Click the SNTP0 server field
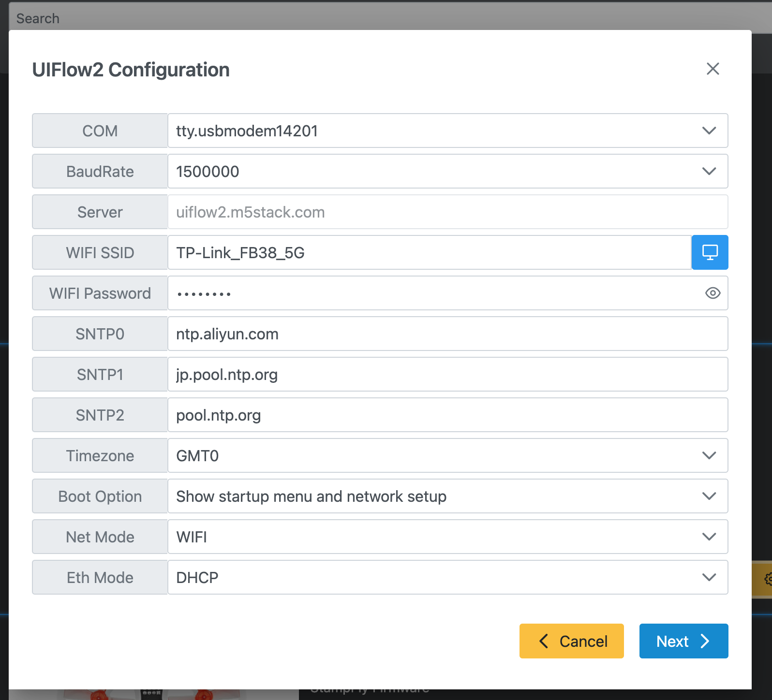This screenshot has width=772, height=700. tap(447, 334)
